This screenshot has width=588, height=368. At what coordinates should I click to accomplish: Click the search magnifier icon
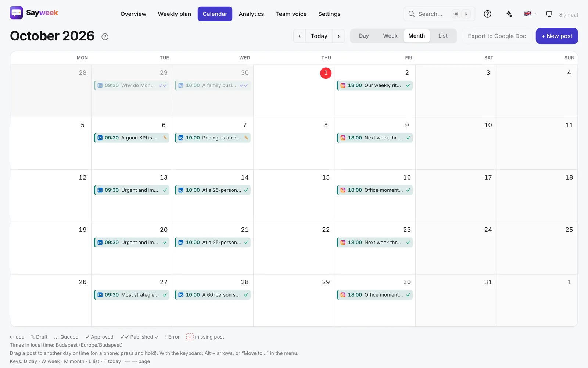coord(412,14)
